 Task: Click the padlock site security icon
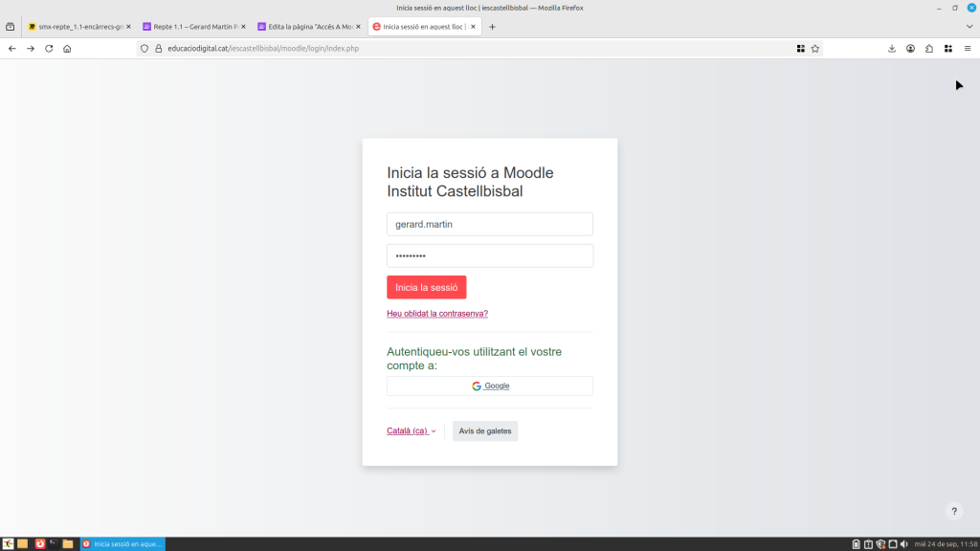(x=159, y=49)
